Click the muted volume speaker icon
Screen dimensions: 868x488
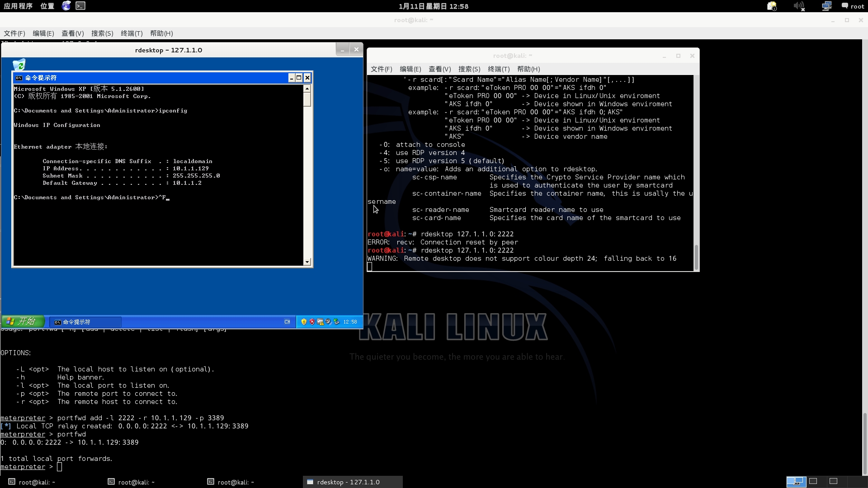click(799, 6)
